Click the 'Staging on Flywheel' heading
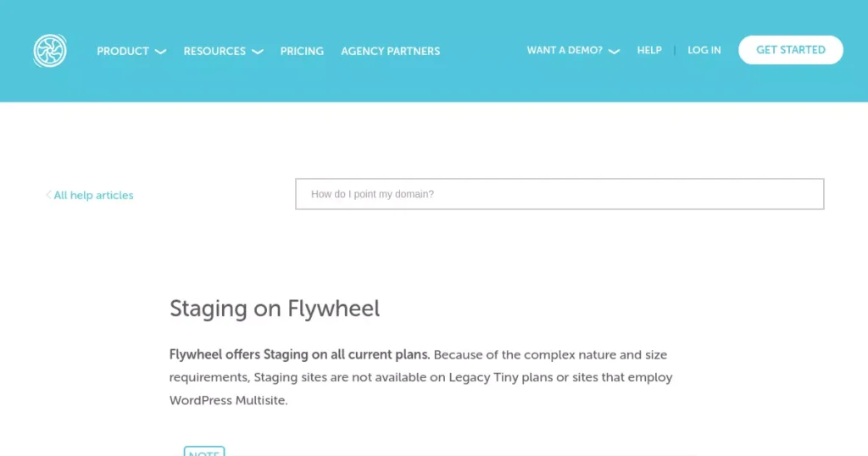The image size is (868, 456). (275, 309)
